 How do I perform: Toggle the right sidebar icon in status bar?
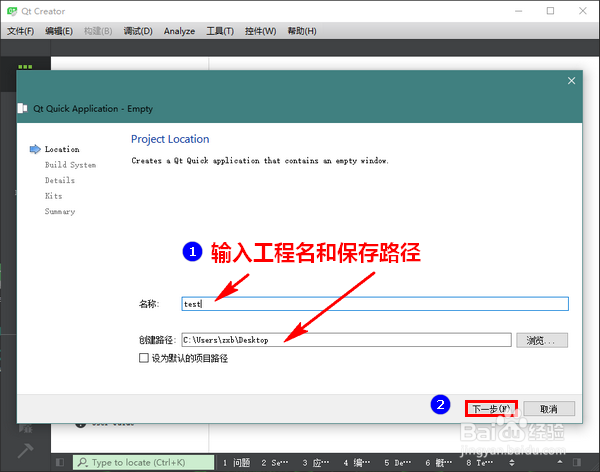(577, 462)
